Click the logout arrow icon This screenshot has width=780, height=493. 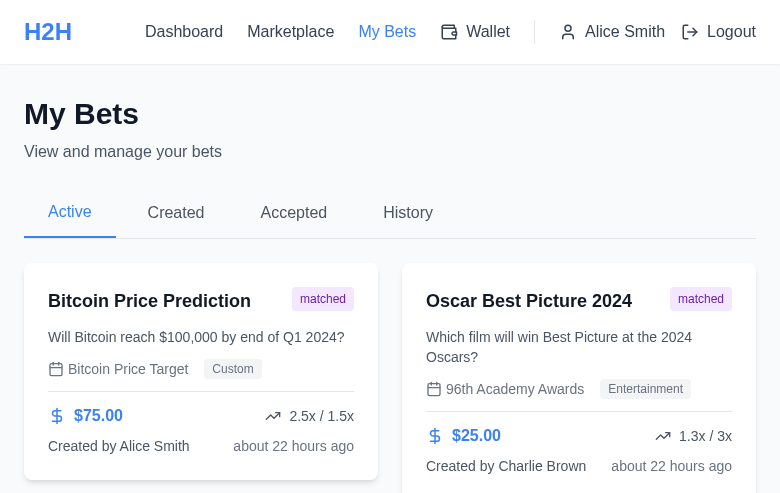tap(690, 32)
